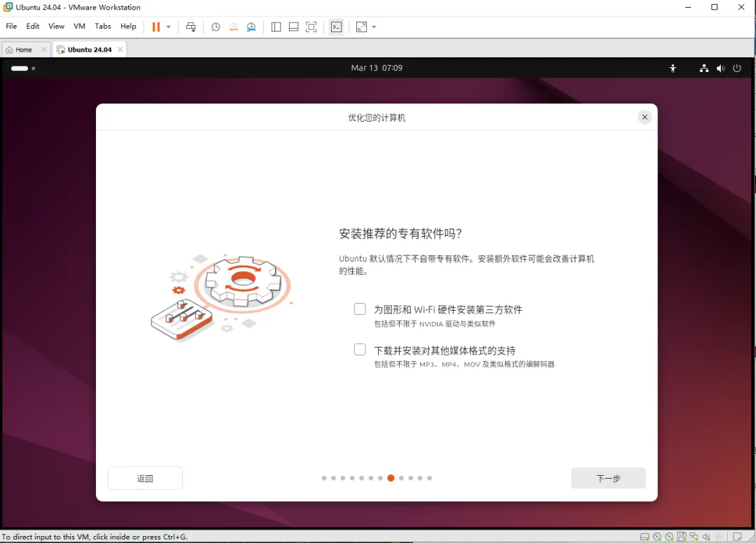Click the hard disk device status icon
Image resolution: width=756 pixels, height=543 pixels.
pos(645,537)
